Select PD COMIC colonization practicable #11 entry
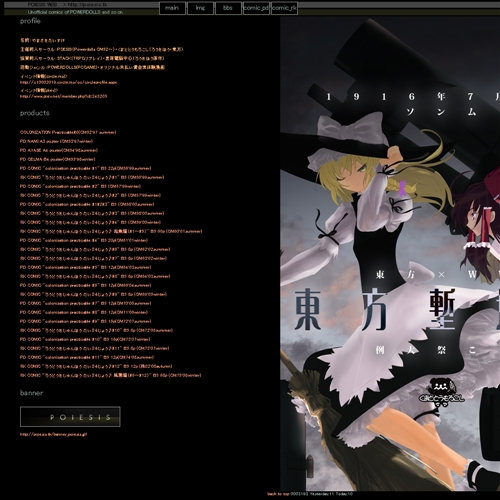500x500 pixels. [87, 357]
